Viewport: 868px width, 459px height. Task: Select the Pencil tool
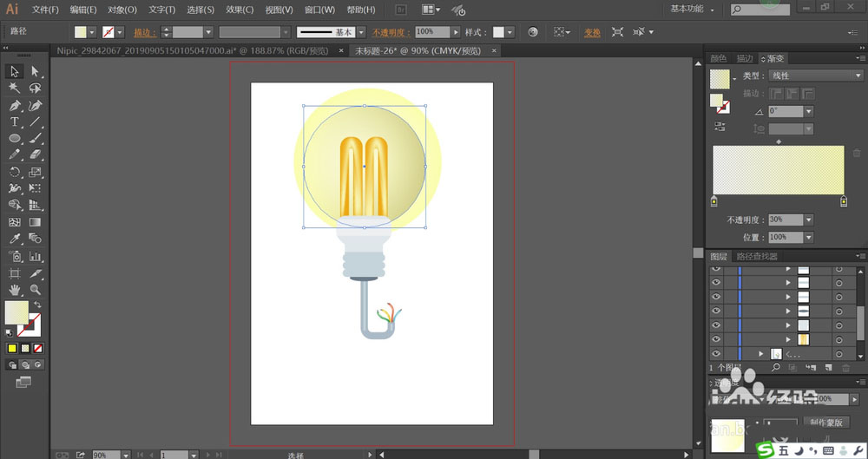pyautogui.click(x=15, y=155)
